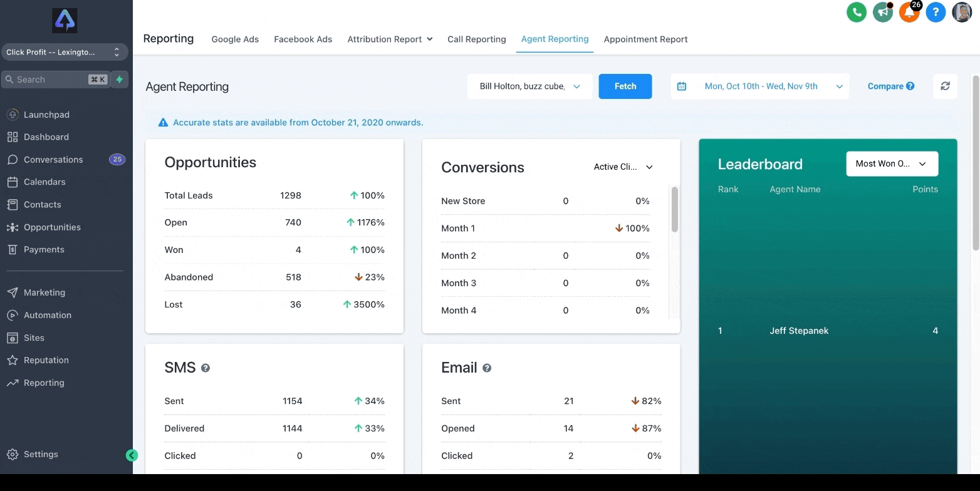
Task: Open the blue help question mark icon
Action: coord(936,12)
